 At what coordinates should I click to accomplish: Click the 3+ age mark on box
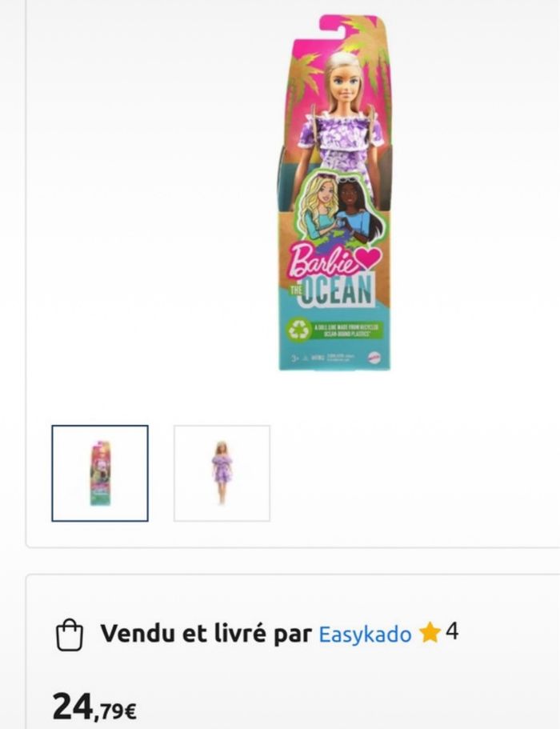click(x=294, y=358)
